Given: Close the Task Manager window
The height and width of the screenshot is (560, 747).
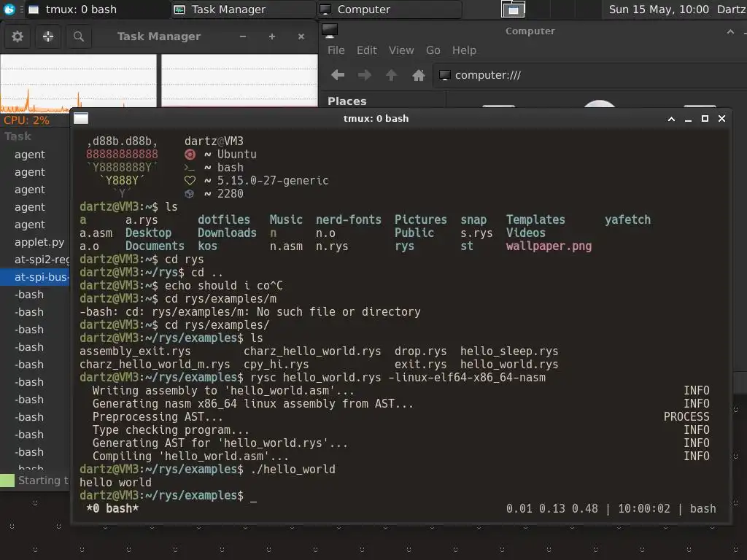Looking at the screenshot, I should [x=301, y=36].
